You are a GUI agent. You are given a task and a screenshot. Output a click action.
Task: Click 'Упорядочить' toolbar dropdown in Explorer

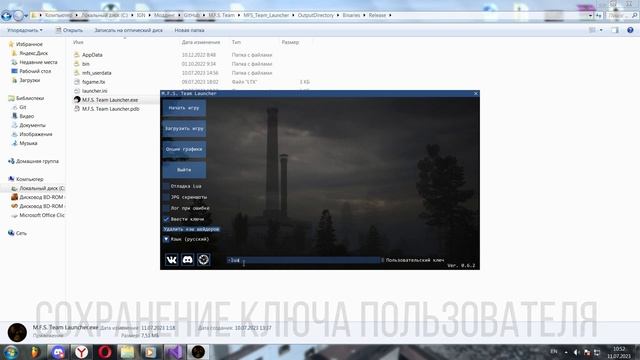25,30
